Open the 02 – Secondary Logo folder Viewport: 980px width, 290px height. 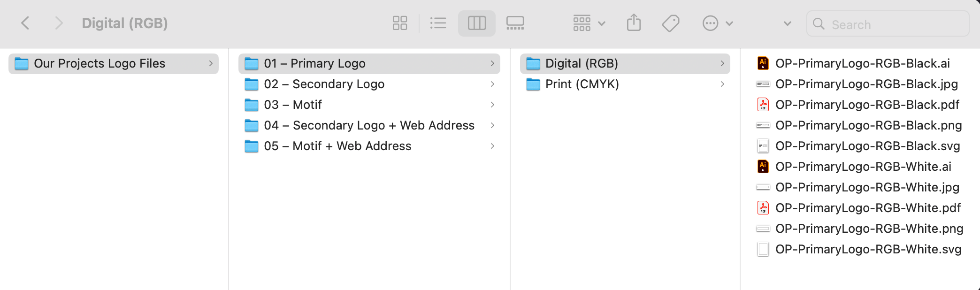369,84
